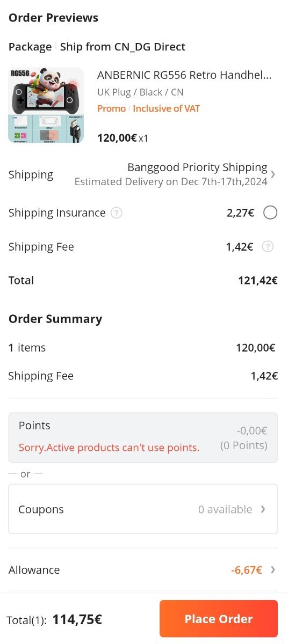Tap the Place Order button

tap(219, 619)
